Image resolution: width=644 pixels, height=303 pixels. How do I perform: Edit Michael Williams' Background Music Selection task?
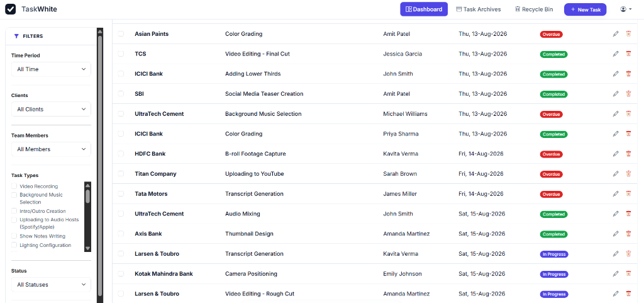pos(615,113)
